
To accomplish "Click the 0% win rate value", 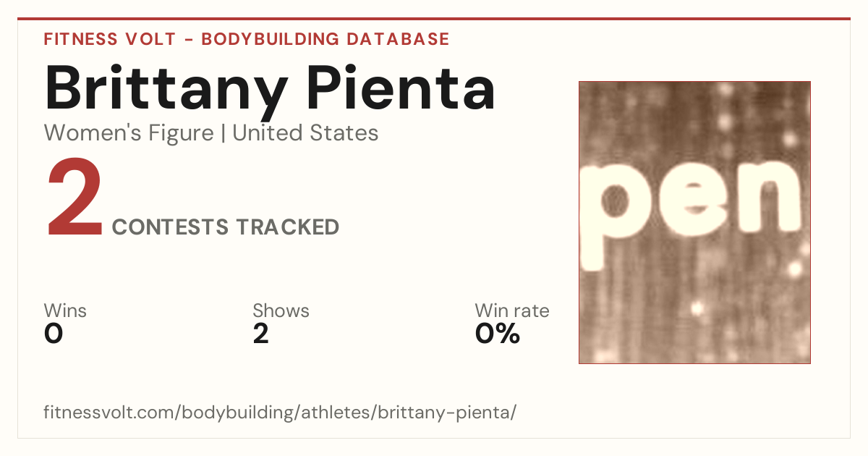I will click(498, 334).
